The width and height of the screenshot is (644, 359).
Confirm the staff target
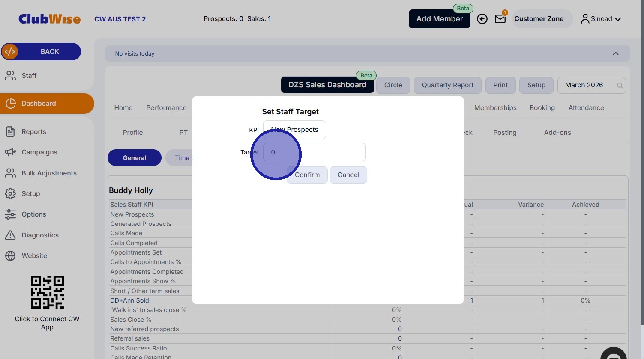coord(307,175)
